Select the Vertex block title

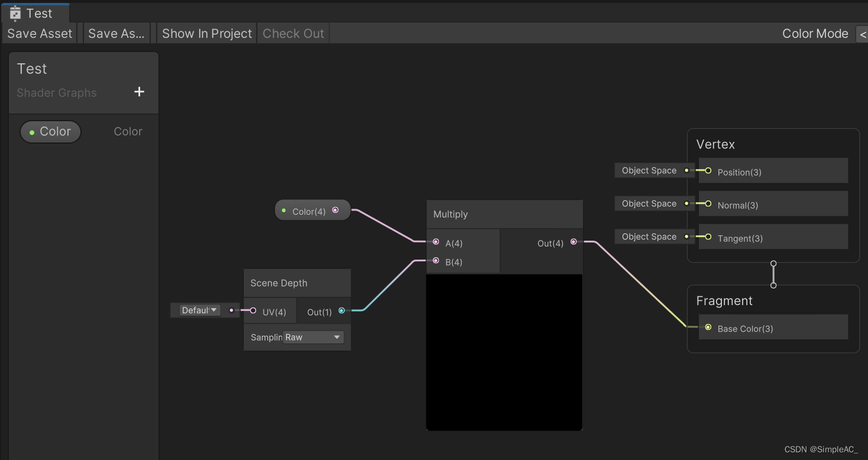715,144
